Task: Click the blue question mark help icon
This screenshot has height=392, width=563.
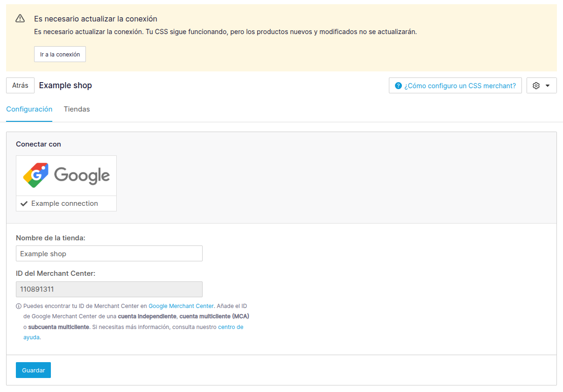Action: click(x=398, y=86)
